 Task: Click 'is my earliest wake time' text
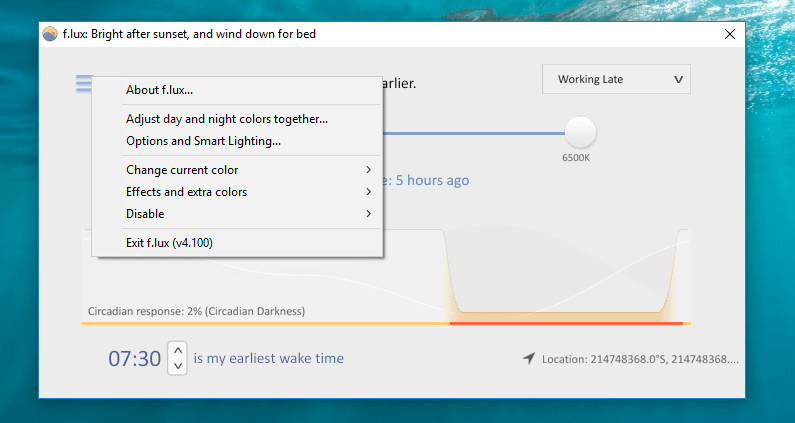click(x=269, y=358)
